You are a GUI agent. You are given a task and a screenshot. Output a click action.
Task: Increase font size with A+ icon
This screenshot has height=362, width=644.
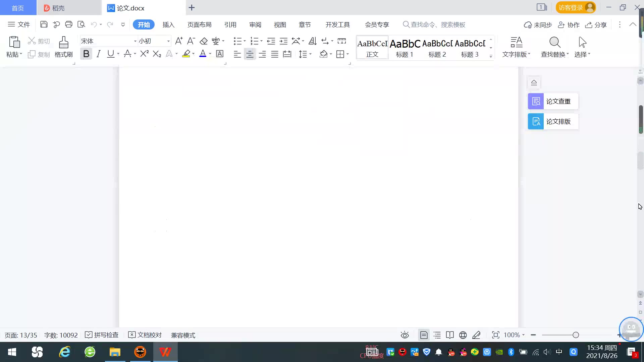(179, 41)
